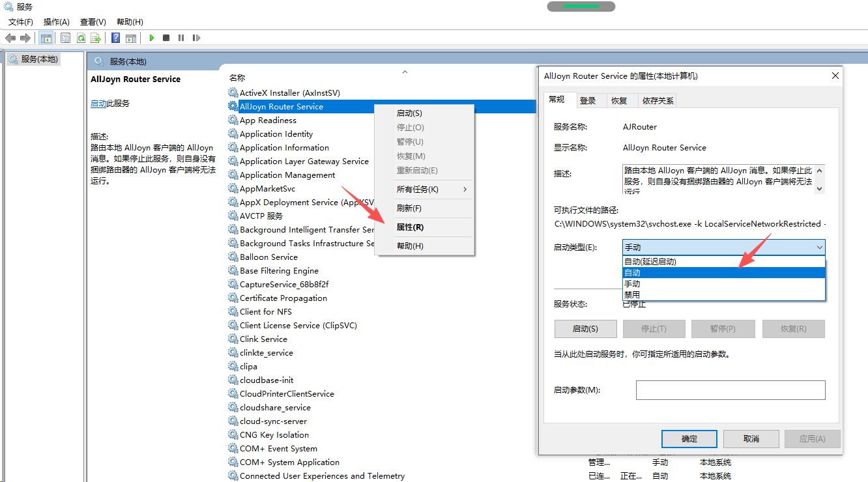Open the Properties toolbar icon
This screenshot has height=482, width=868.
65,38
